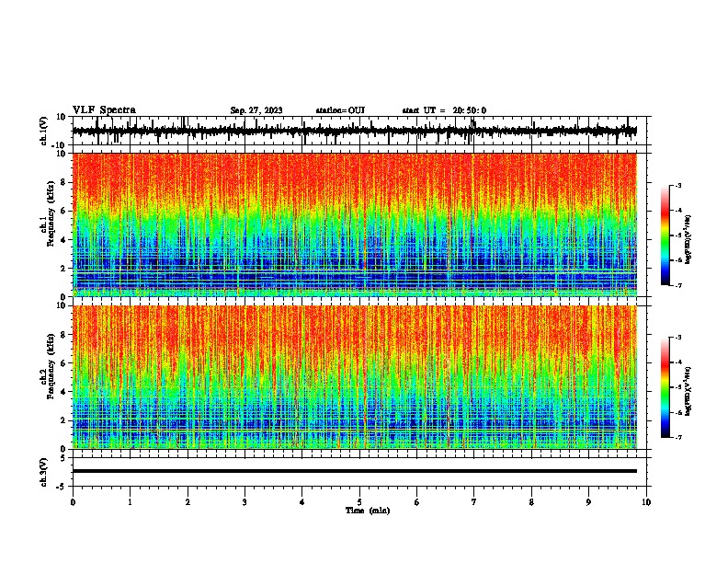Click the "-10" tick on ch.1(V) axis
The image size is (728, 563).
59,145
